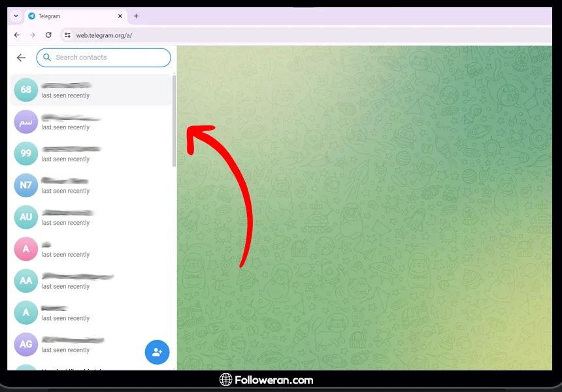Select the contact with the AA avatar
The image size is (562, 392).
pyautogui.click(x=91, y=281)
